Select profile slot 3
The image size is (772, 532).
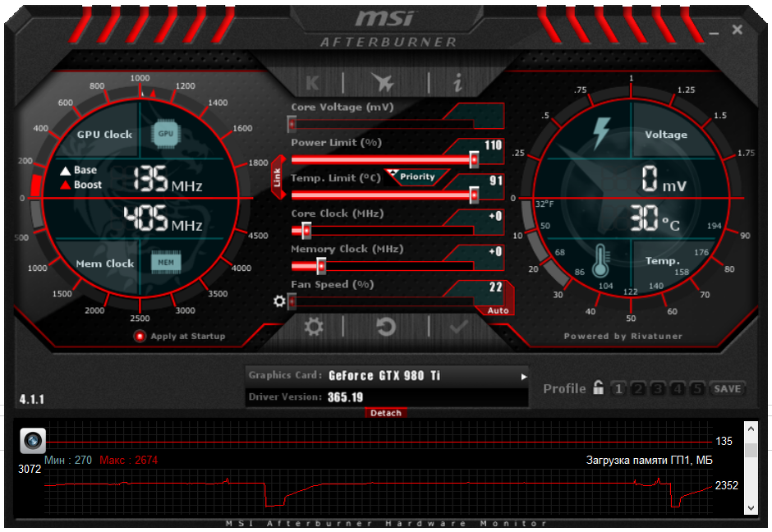tap(658, 389)
